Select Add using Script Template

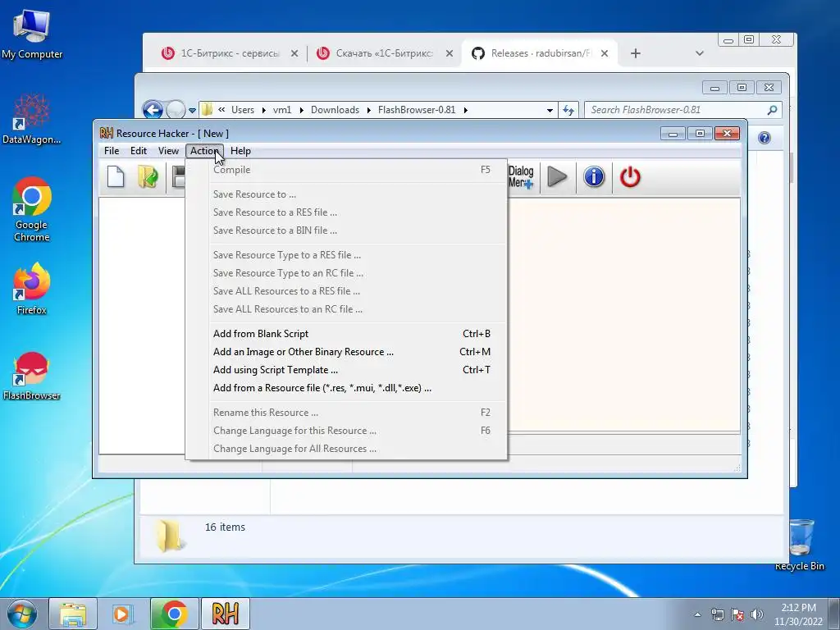(346, 370)
